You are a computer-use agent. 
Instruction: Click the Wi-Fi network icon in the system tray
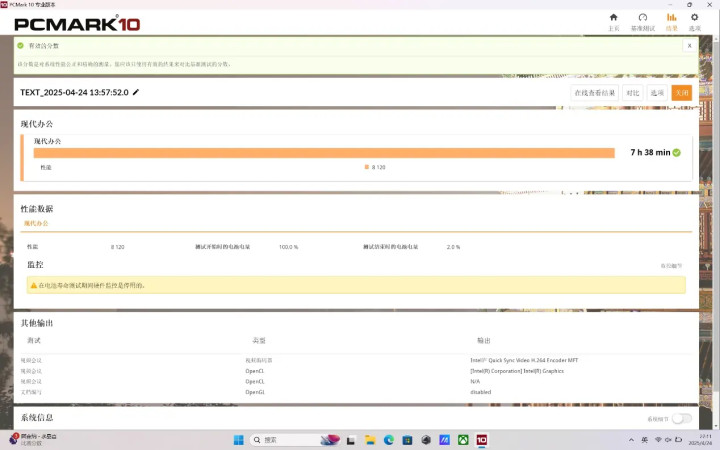pos(658,440)
